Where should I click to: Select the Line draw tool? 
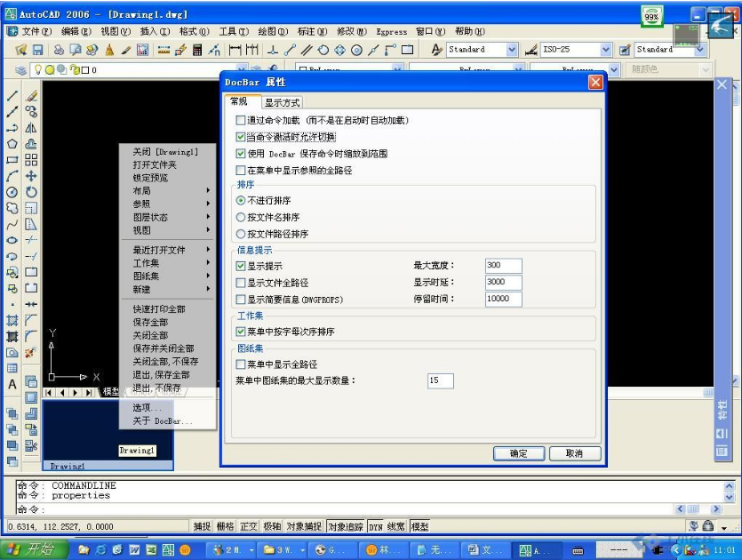pyautogui.click(x=12, y=96)
